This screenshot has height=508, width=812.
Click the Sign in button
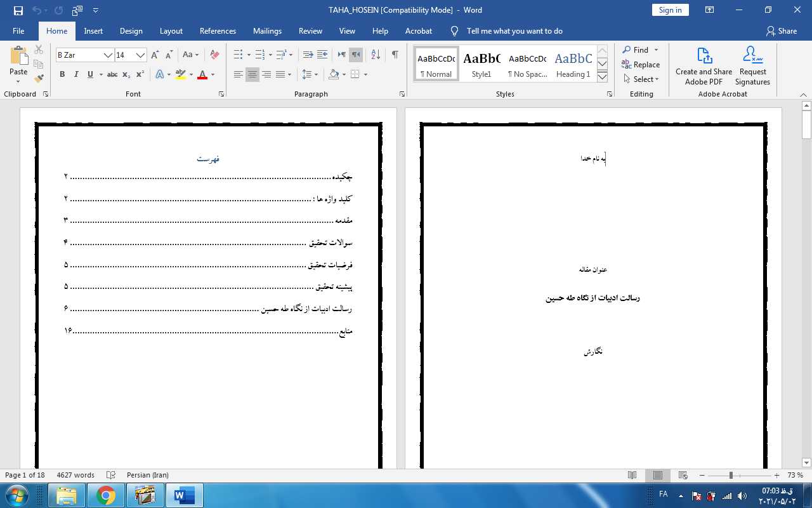[x=670, y=10]
